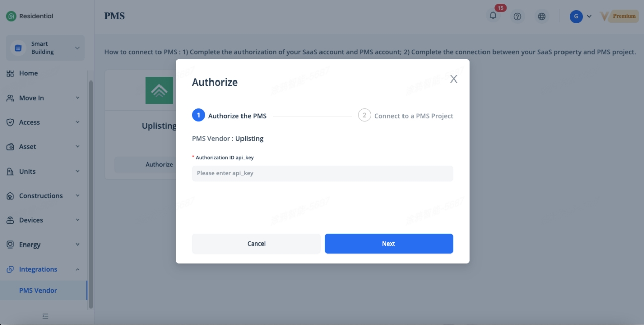Screen dimensions: 644x325
Task: Click the help question mark icon
Action: coord(517,16)
